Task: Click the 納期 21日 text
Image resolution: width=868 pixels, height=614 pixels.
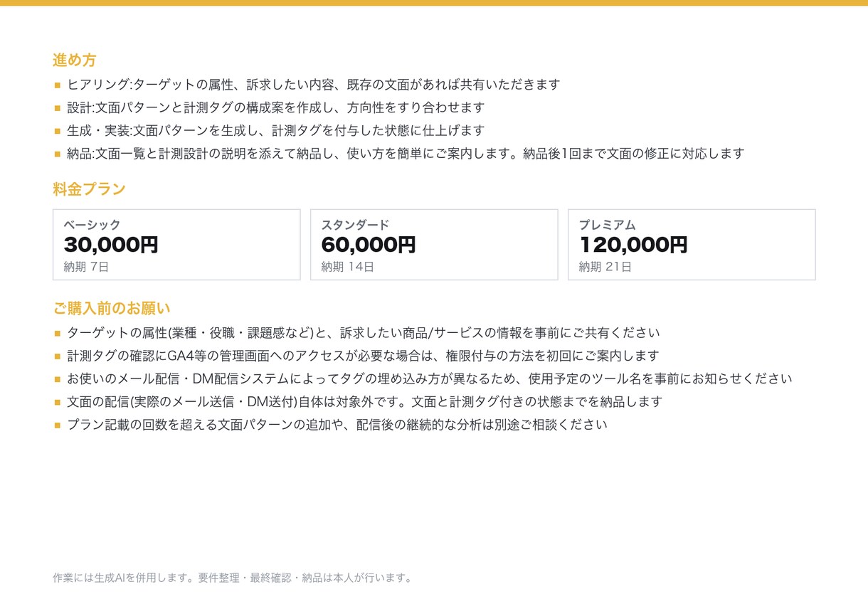Action: pyautogui.click(x=605, y=268)
